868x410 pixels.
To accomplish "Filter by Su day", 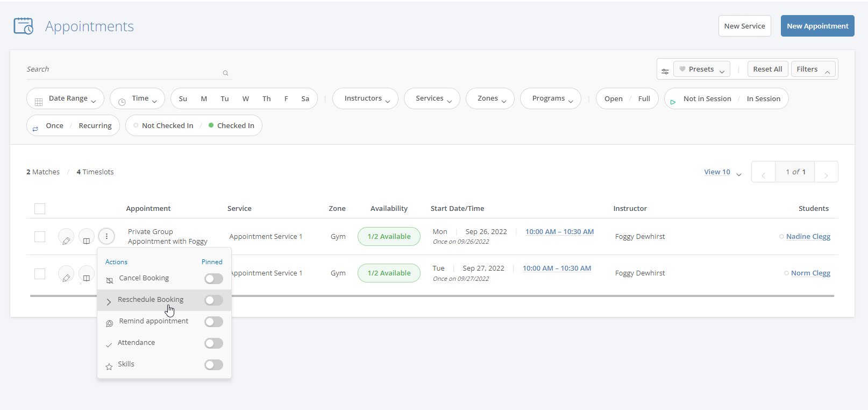I will click(x=183, y=99).
